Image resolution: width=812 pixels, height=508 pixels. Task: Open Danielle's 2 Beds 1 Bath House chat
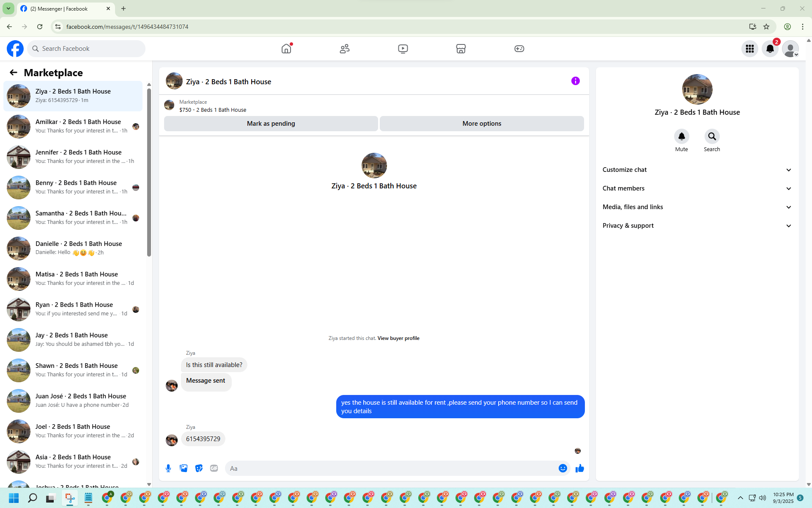(73, 248)
